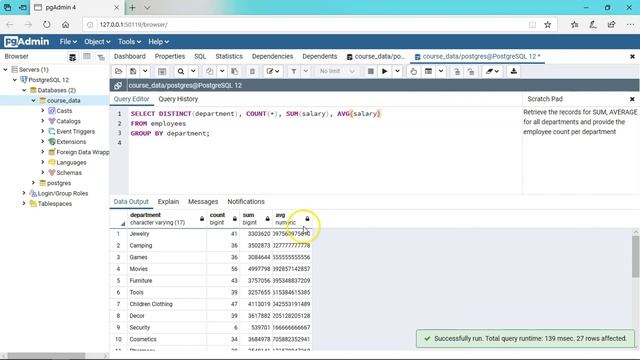Click the Clear eraser toolbar icon
Screen dimensions: 640x360
click(492, 71)
